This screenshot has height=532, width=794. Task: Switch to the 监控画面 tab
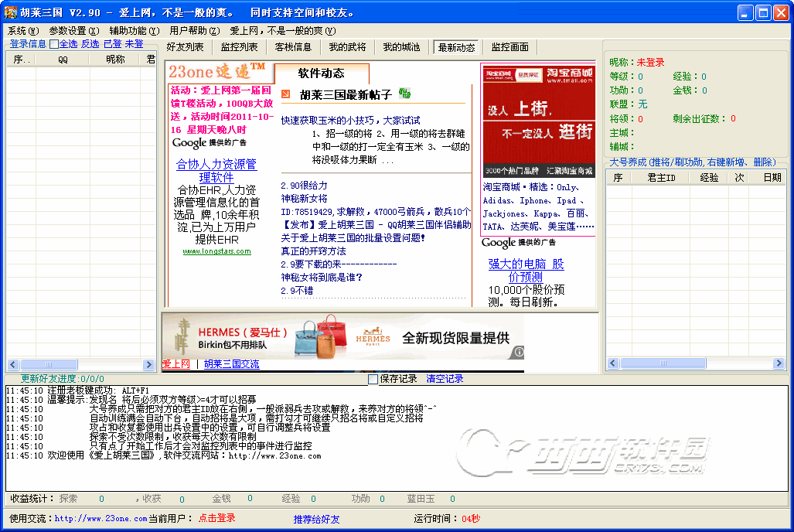[510, 47]
